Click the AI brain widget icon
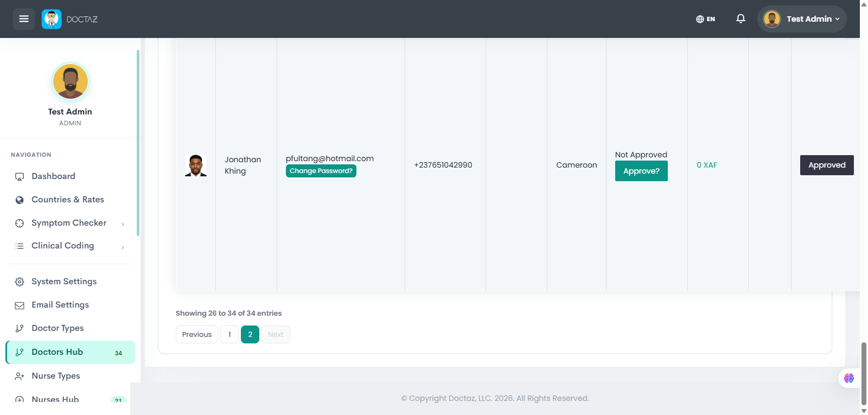Image resolution: width=868 pixels, height=415 pixels. coord(849,378)
